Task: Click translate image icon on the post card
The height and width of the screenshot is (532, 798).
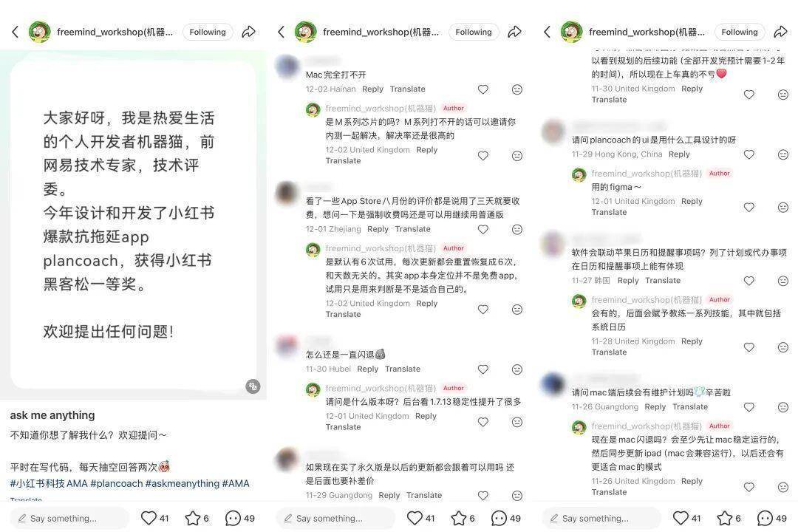Action: [253, 386]
